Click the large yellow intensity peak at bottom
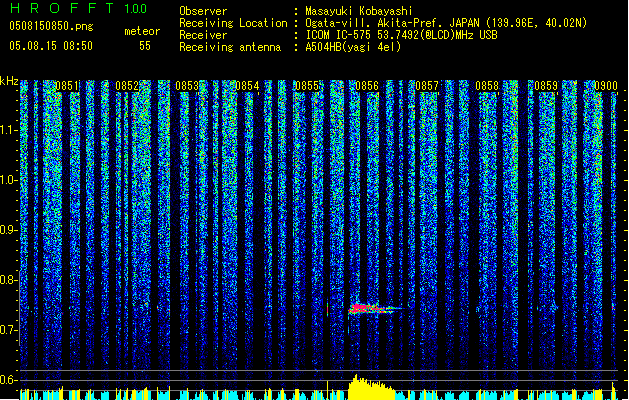 click(371, 388)
